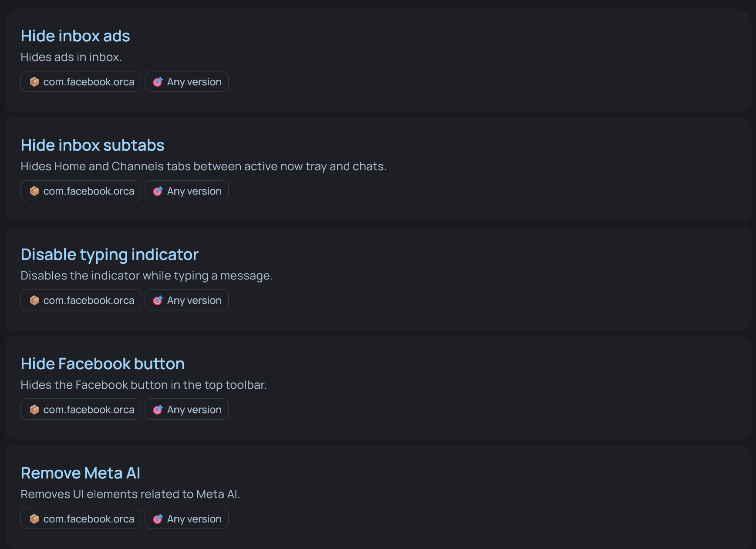Click package icon in Remove Meta AI card
The height and width of the screenshot is (549, 756).
[34, 519]
